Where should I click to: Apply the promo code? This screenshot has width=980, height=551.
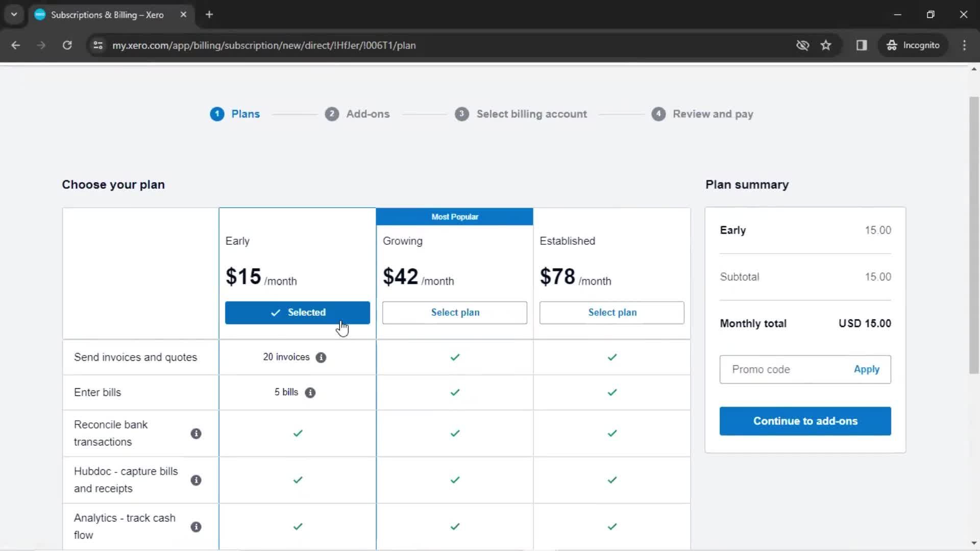pyautogui.click(x=866, y=369)
